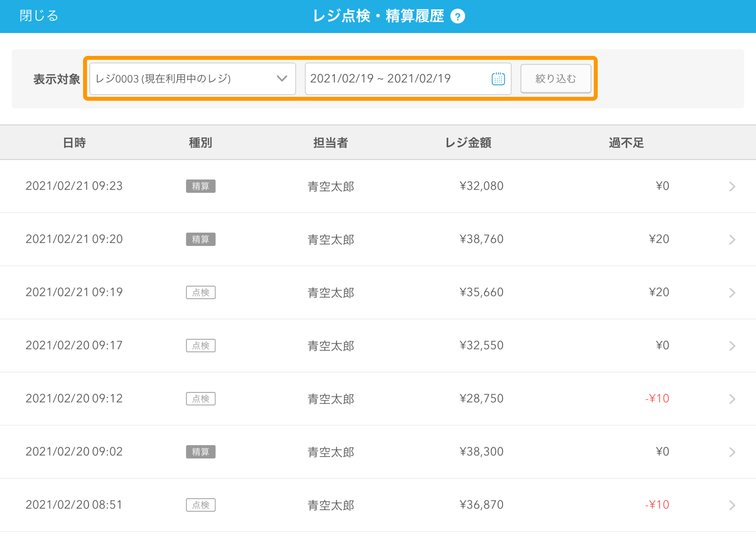Click the 点検 badge in 08:51 row

click(x=201, y=505)
